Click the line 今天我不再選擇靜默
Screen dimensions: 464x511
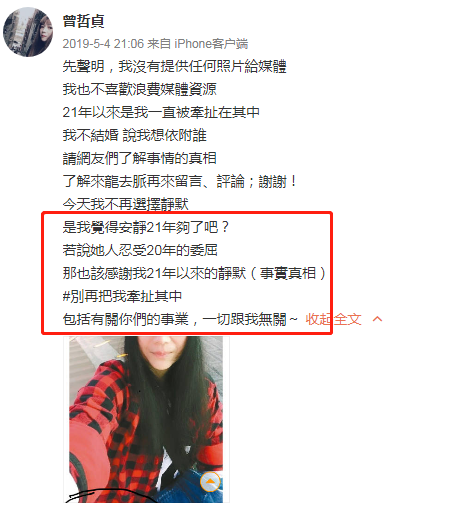126,204
